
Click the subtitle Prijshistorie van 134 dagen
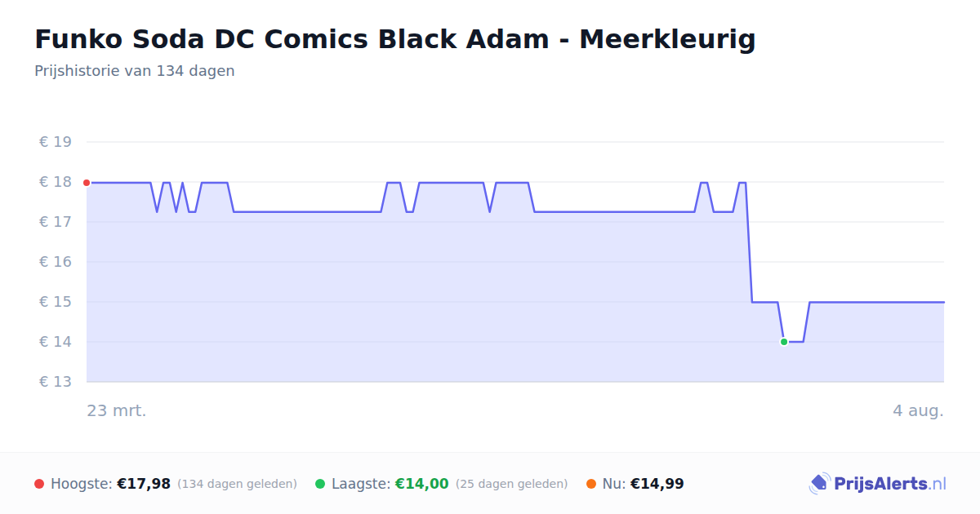coord(135,71)
